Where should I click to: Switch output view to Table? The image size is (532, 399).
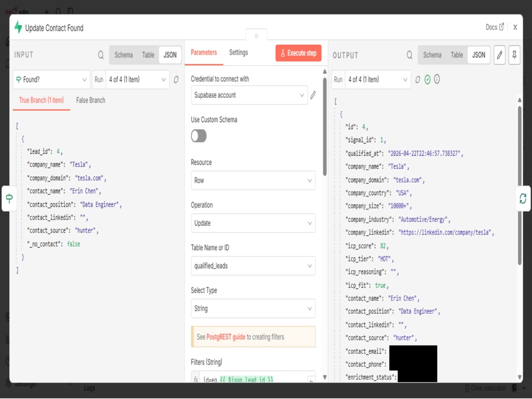click(456, 55)
